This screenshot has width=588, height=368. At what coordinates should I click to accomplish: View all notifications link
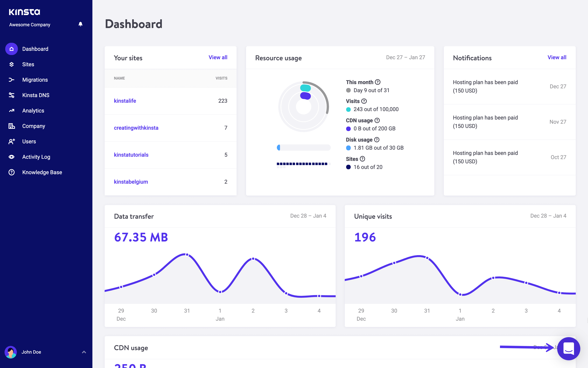point(557,57)
